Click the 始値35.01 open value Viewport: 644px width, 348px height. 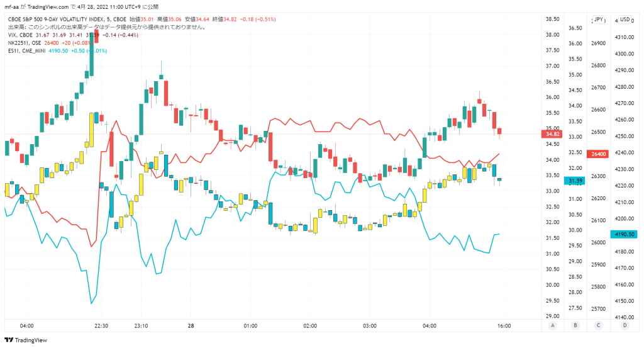[142, 20]
